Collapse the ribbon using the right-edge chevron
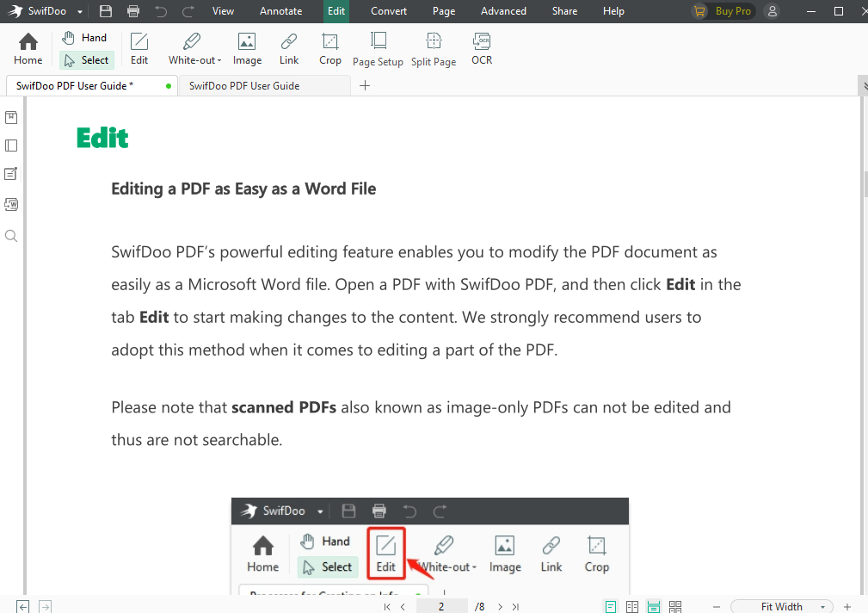 (x=864, y=86)
